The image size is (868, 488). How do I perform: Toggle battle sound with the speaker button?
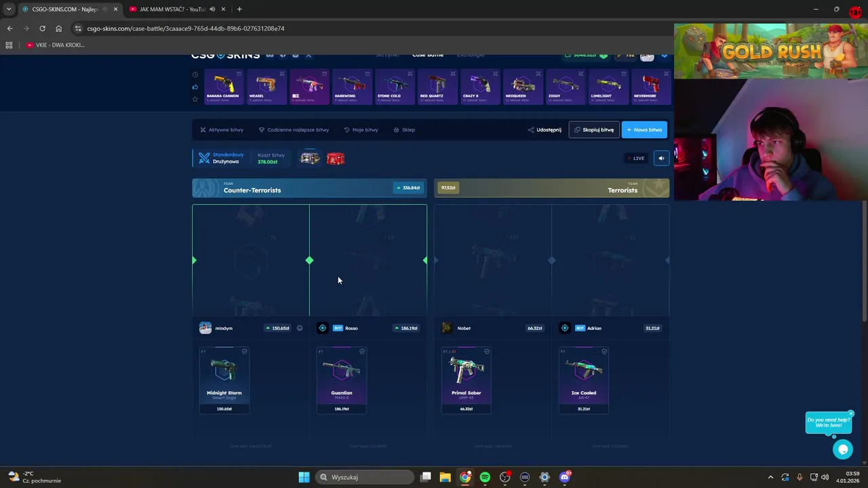click(x=661, y=158)
